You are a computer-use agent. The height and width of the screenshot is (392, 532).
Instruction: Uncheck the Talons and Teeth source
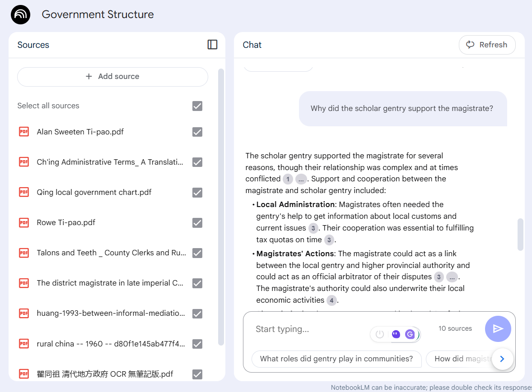(197, 253)
